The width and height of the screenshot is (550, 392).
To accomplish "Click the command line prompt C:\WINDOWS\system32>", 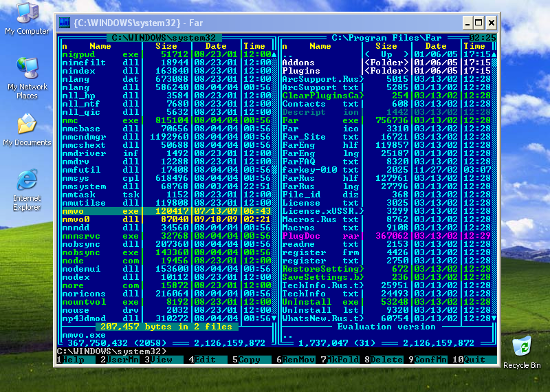I will pos(112,351).
